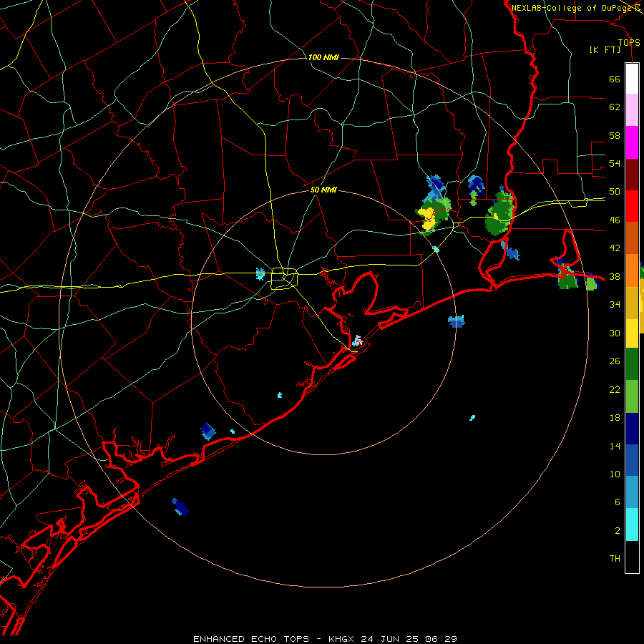Click the light pink legend swatch
This screenshot has width=644, height=644.
632,109
